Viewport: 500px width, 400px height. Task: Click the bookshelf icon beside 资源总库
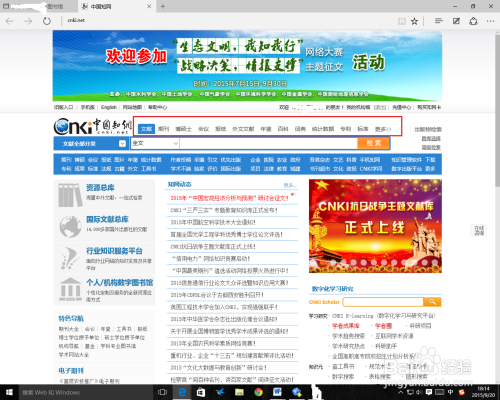[x=70, y=194]
